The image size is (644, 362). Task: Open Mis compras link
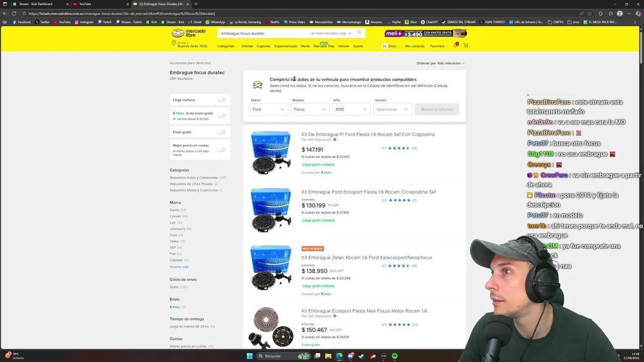[415, 46]
